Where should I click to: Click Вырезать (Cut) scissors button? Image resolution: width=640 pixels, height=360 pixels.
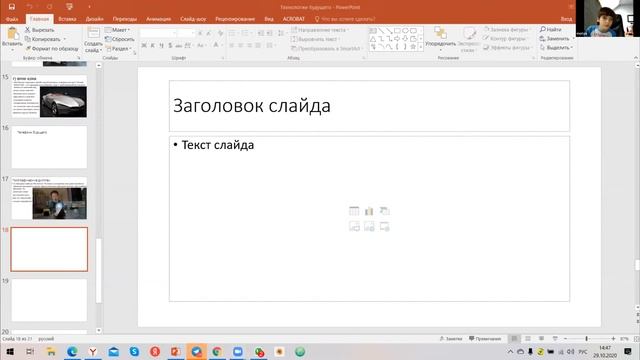tap(39, 30)
